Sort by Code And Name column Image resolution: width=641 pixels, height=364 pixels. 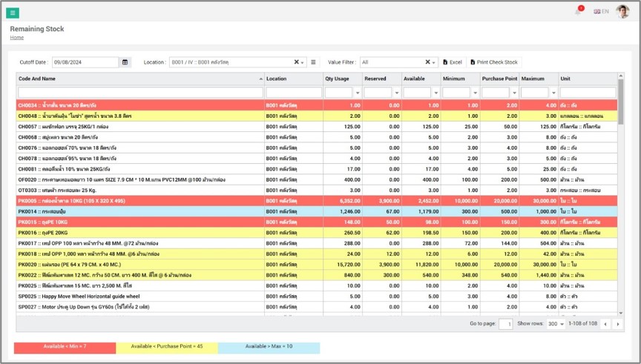pos(140,79)
